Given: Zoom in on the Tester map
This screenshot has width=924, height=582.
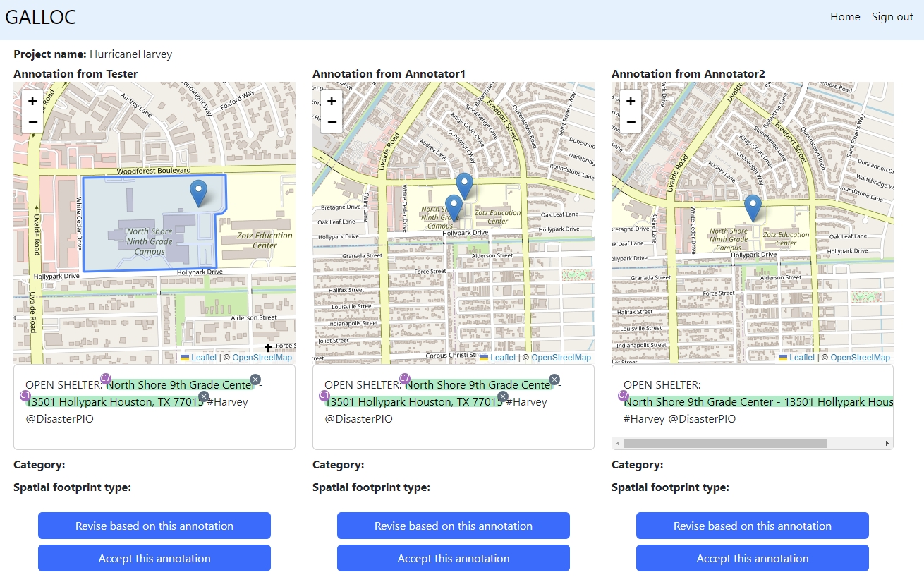Looking at the screenshot, I should 32,101.
